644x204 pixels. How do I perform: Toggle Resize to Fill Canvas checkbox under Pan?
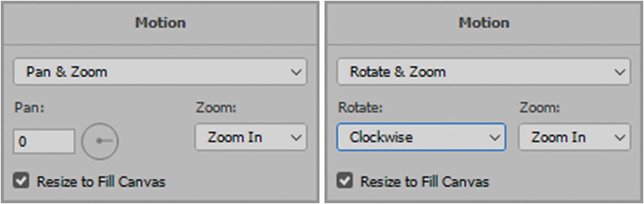[21, 181]
